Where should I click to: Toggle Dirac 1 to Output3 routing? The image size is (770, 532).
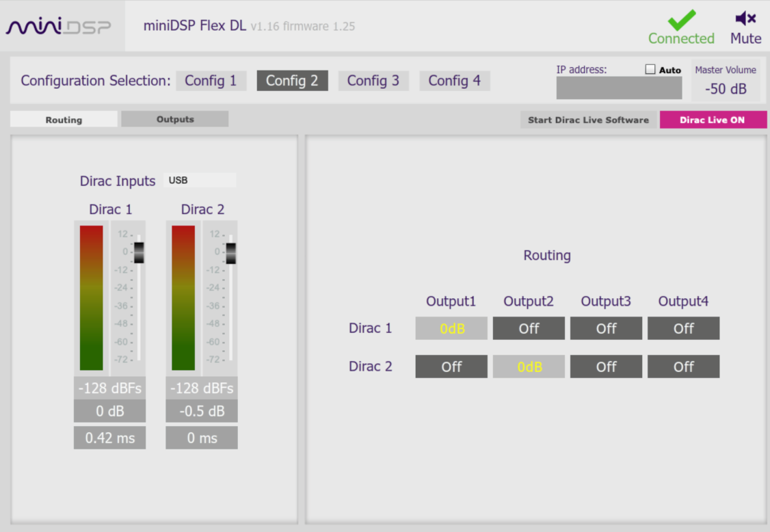click(x=606, y=328)
